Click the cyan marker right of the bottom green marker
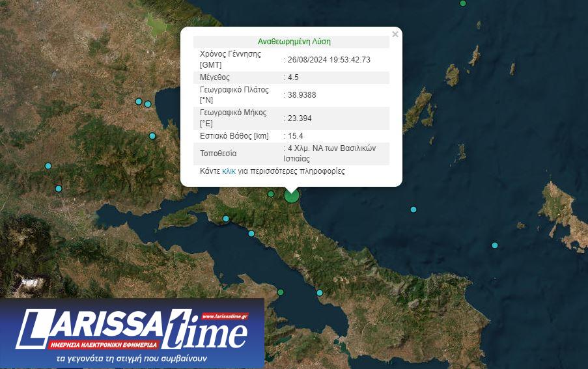The height and width of the screenshot is (369, 588). pyautogui.click(x=320, y=293)
